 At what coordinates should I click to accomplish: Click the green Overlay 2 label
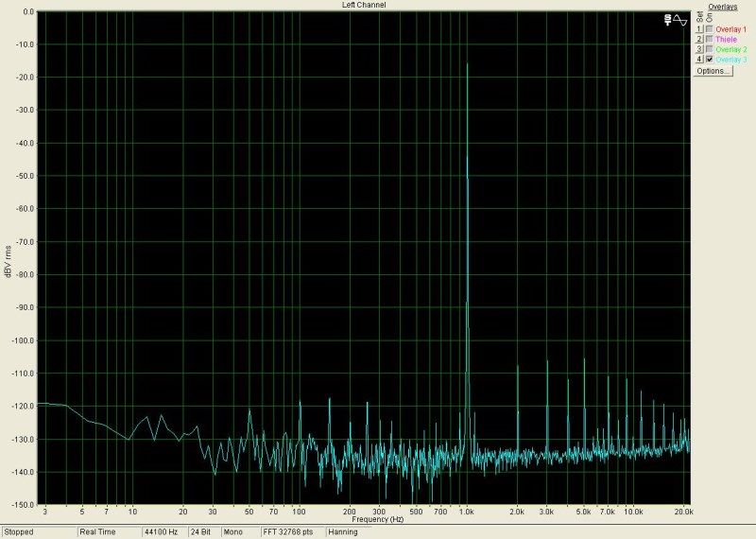(731, 50)
